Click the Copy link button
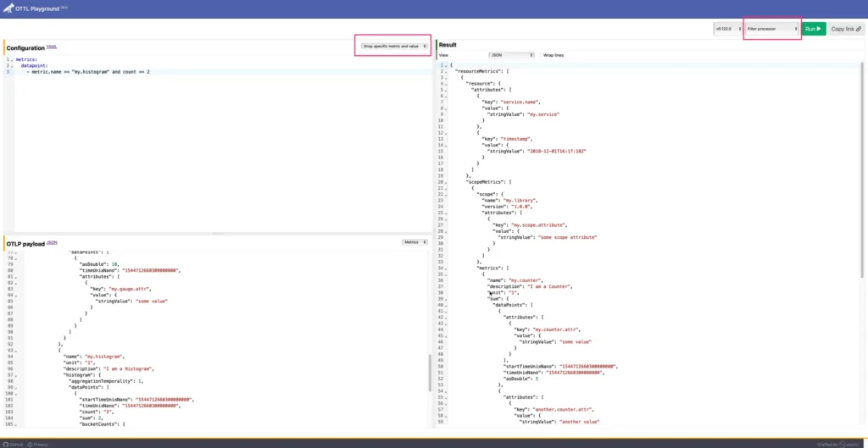The height and width of the screenshot is (448, 868). pos(847,29)
